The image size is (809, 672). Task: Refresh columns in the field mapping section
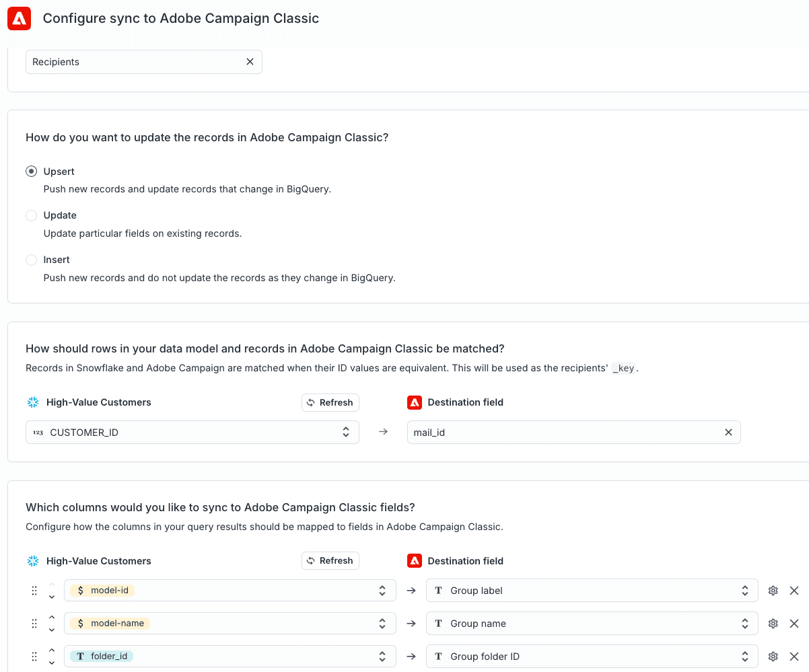point(330,561)
